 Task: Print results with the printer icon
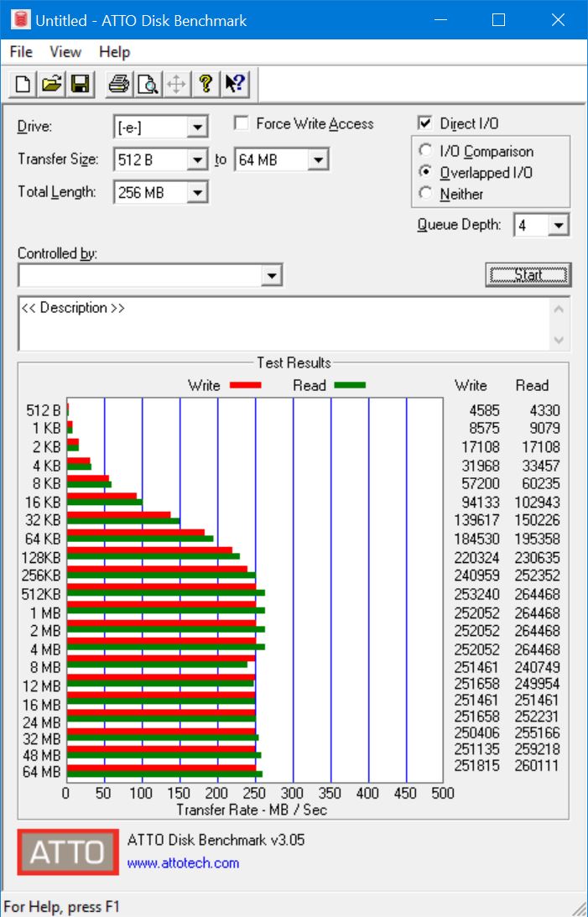pos(118,84)
